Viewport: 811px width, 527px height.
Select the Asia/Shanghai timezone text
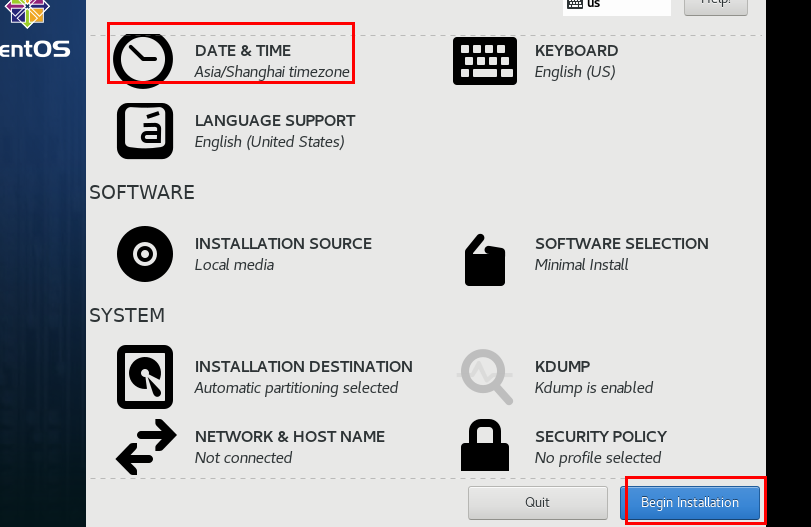coord(272,72)
